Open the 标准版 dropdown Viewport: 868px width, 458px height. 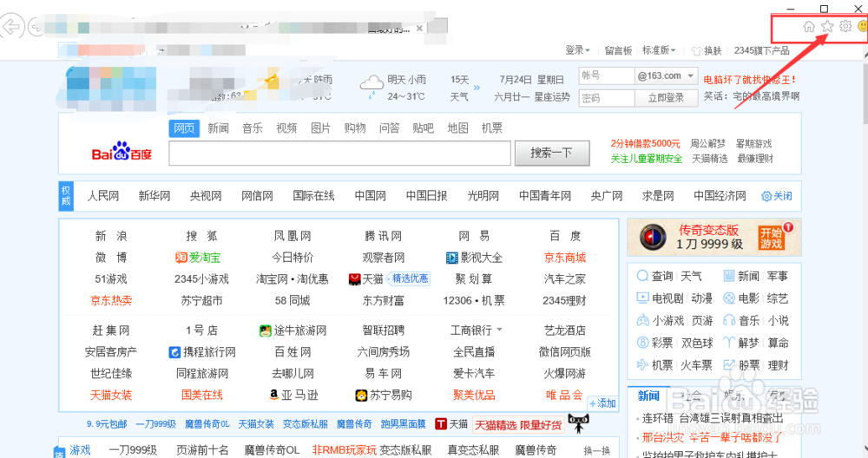[659, 50]
